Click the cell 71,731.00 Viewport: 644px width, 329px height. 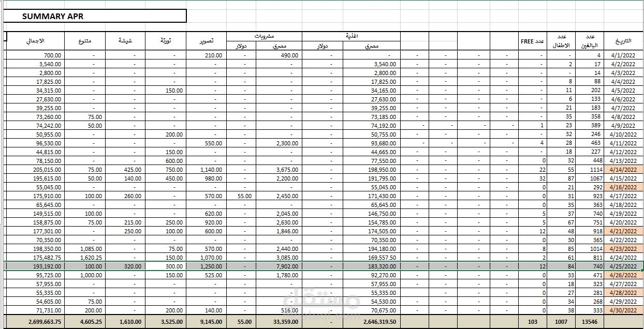click(x=34, y=310)
